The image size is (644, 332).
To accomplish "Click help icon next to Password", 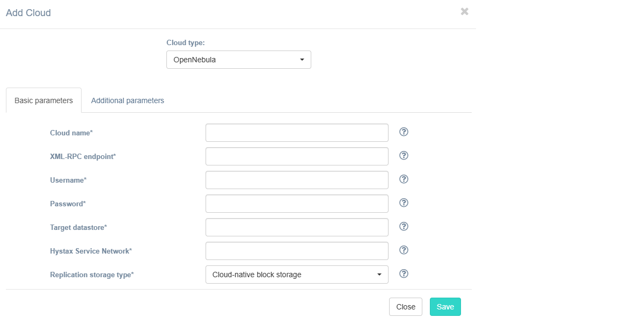I will click(404, 203).
